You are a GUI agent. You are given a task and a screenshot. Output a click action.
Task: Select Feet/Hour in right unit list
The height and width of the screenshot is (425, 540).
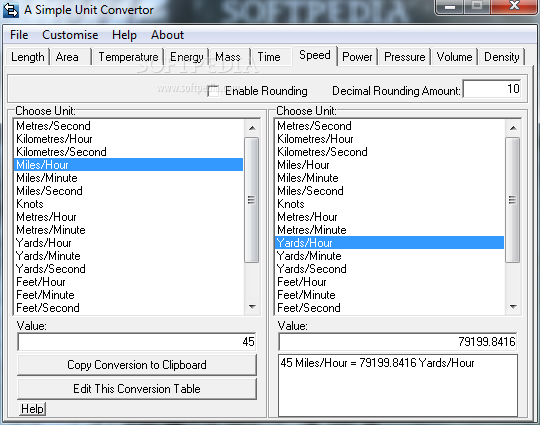pos(390,282)
